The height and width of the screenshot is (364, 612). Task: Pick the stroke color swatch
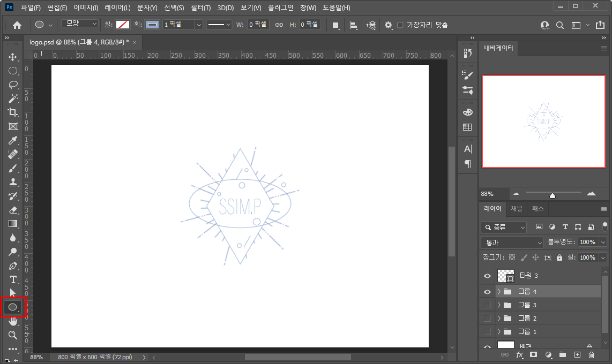point(152,25)
